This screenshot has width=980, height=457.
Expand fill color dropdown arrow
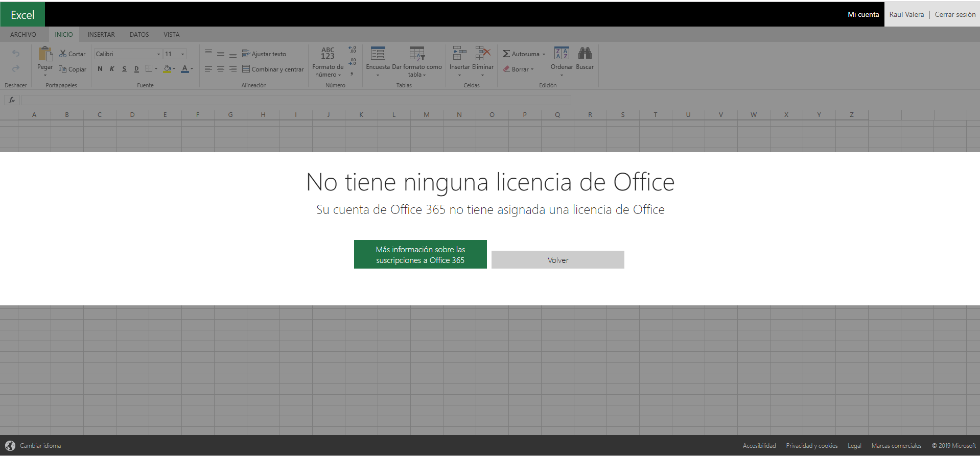(174, 69)
